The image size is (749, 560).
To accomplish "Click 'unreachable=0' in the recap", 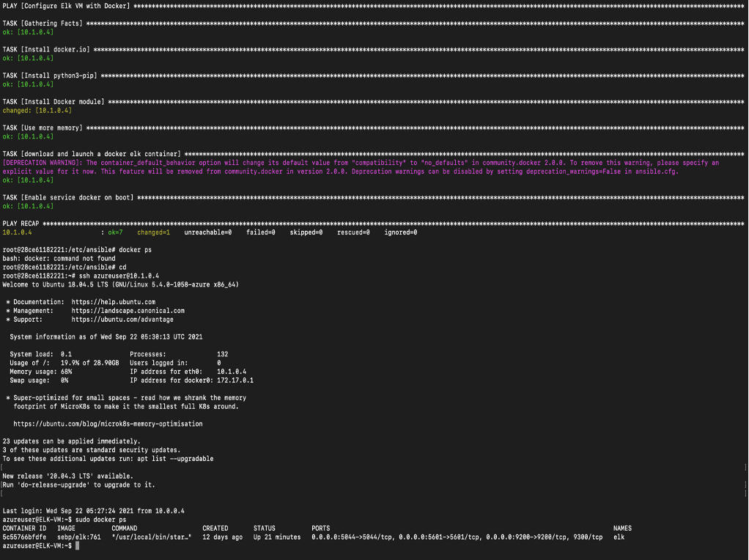I will [x=208, y=232].
